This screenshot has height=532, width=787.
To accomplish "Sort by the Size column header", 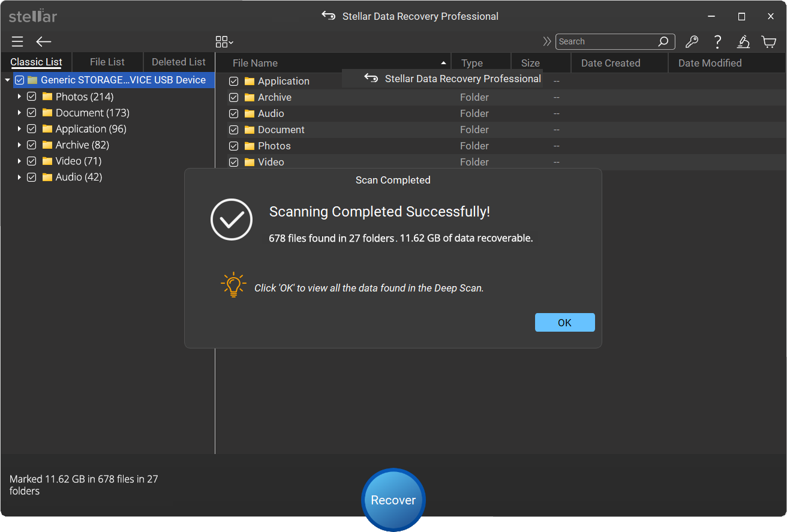I will pyautogui.click(x=541, y=63).
